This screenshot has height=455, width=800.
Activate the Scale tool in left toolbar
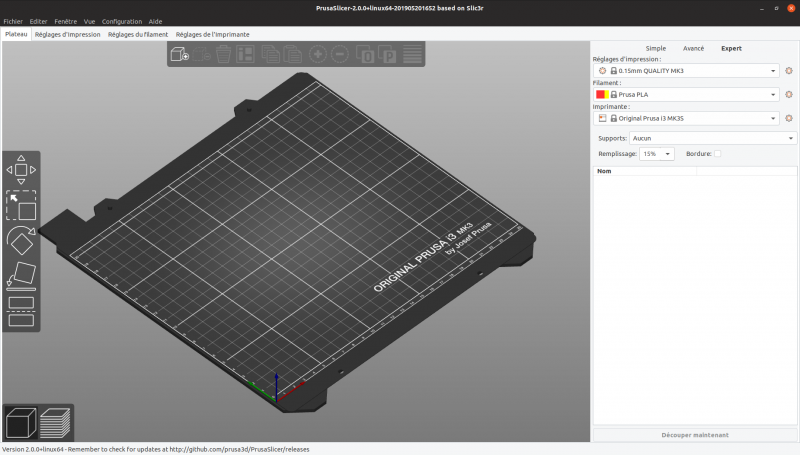tap(21, 205)
